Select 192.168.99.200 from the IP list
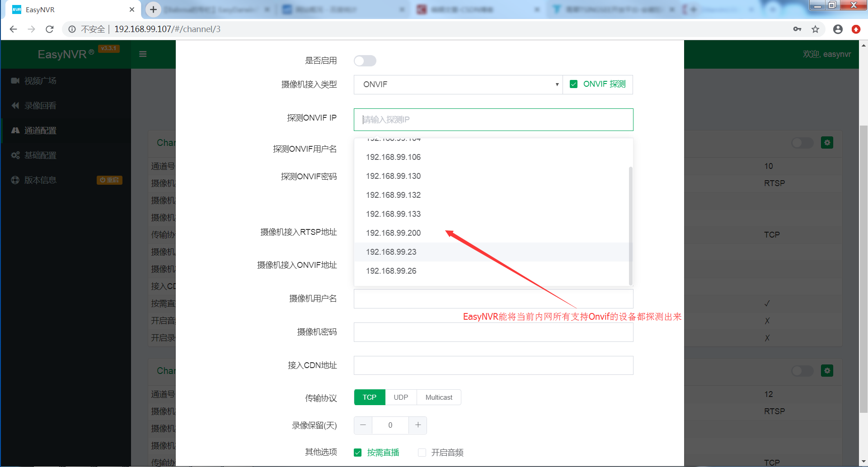 (492, 233)
